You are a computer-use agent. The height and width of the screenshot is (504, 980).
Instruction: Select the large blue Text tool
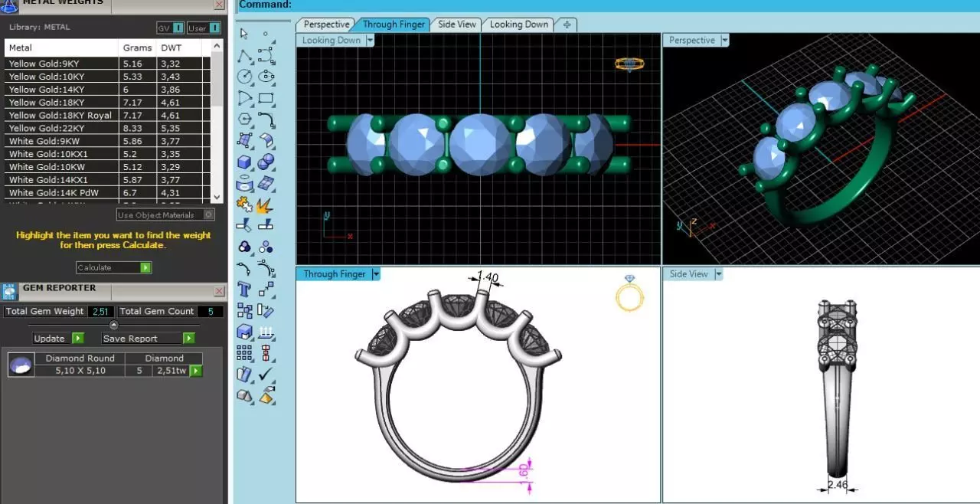244,290
